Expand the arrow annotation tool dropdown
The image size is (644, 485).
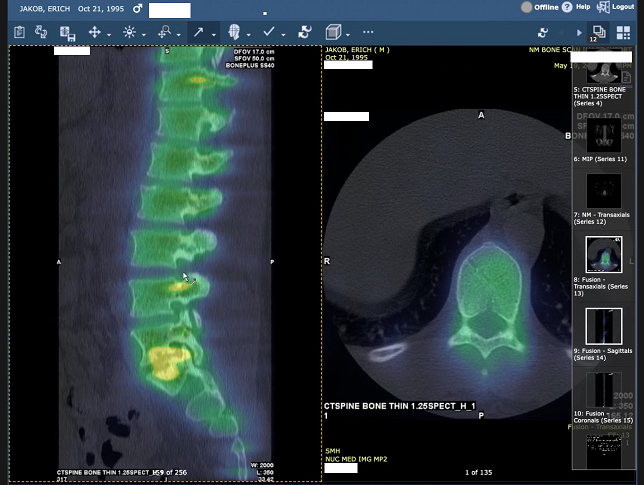click(x=213, y=33)
